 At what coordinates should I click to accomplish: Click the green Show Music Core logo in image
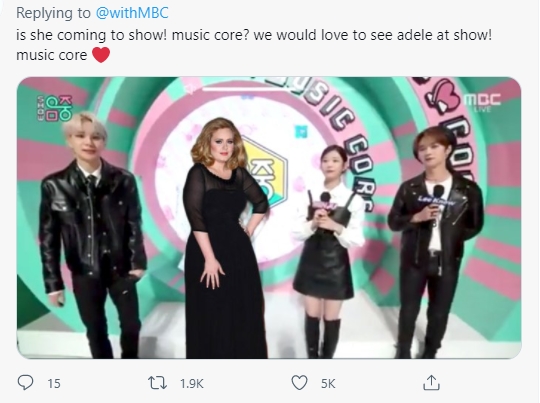55,108
